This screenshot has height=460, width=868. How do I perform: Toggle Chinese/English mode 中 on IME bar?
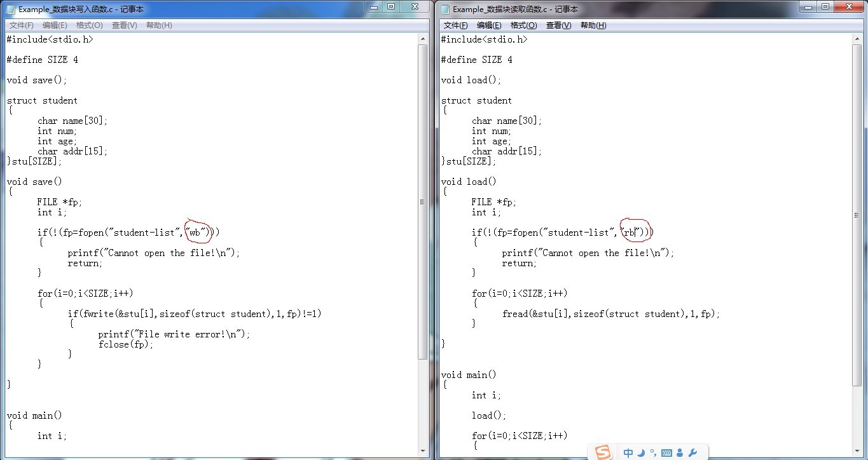pos(628,453)
